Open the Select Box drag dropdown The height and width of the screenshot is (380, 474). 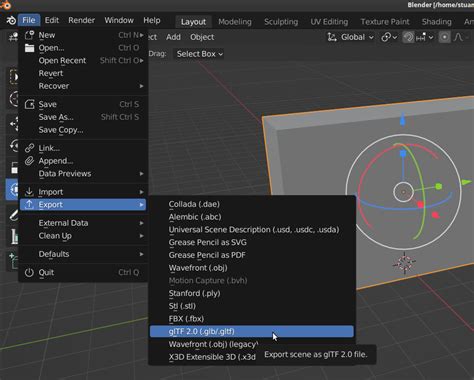(x=198, y=54)
